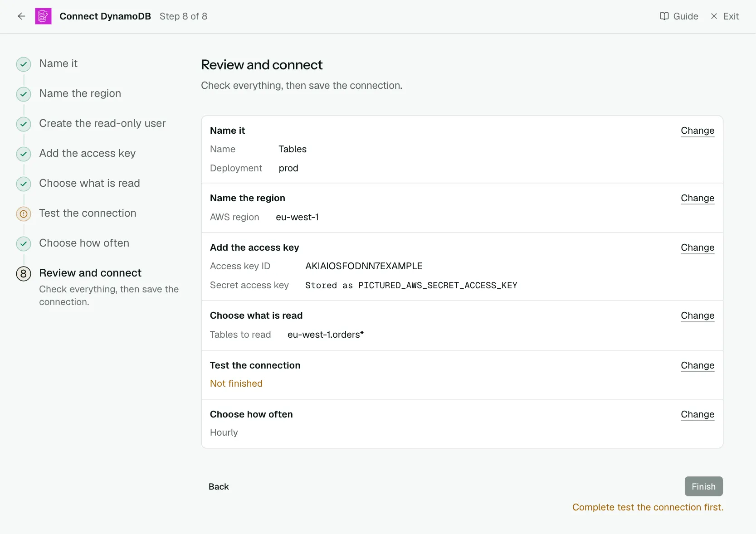Open Choose how often step in sidebar

tap(84, 243)
